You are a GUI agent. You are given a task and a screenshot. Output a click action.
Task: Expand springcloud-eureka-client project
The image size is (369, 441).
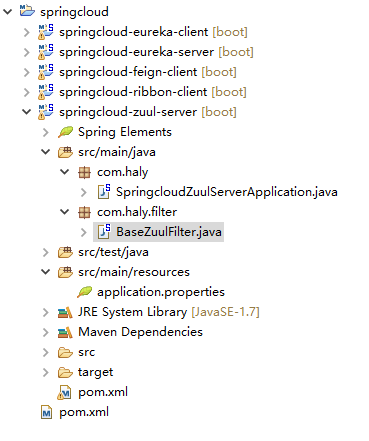[x=27, y=32]
